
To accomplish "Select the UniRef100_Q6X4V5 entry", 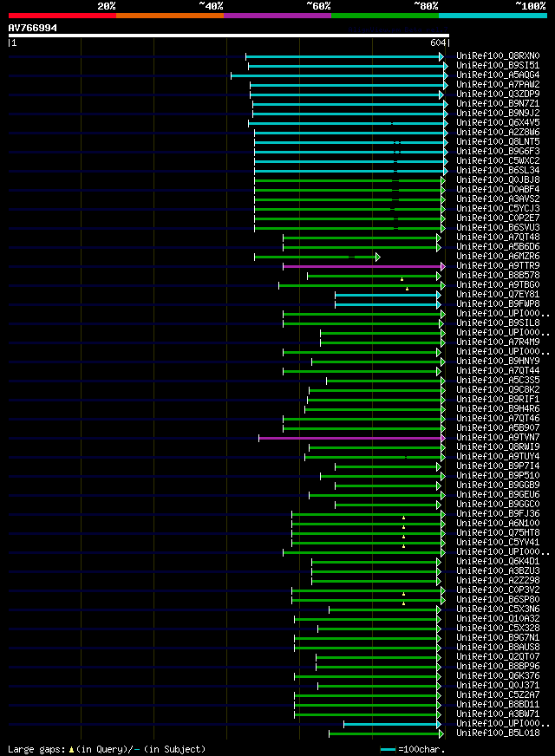I will point(498,123).
